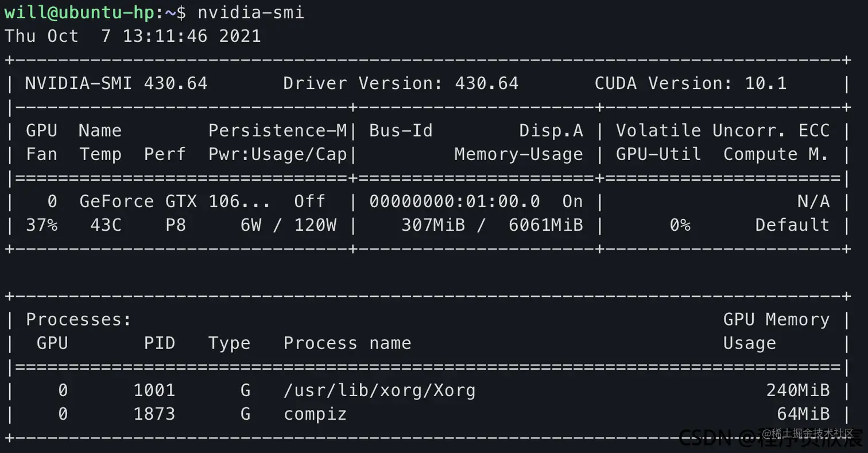This screenshot has width=868, height=453.
Task: Click the PID 1001 value
Action: [154, 390]
